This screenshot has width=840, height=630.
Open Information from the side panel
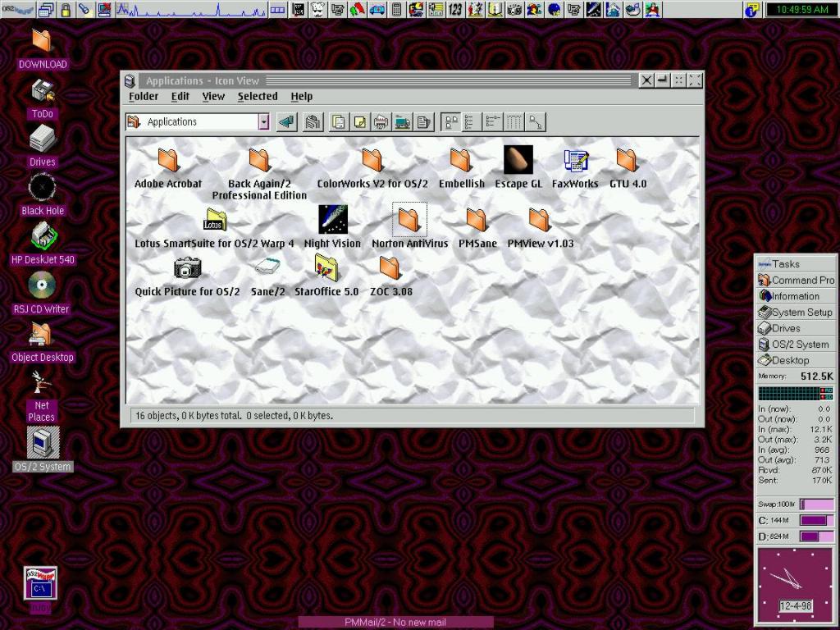coord(796,296)
